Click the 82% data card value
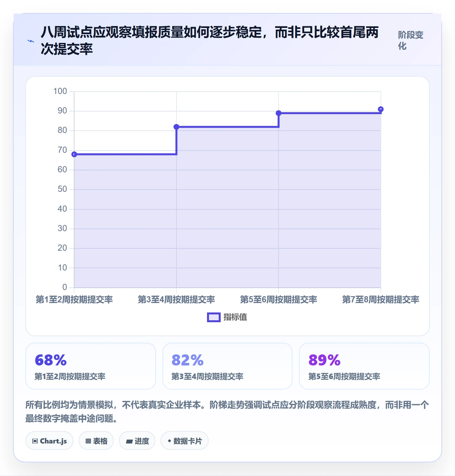Viewport: 455px width, 476px height. [x=188, y=360]
